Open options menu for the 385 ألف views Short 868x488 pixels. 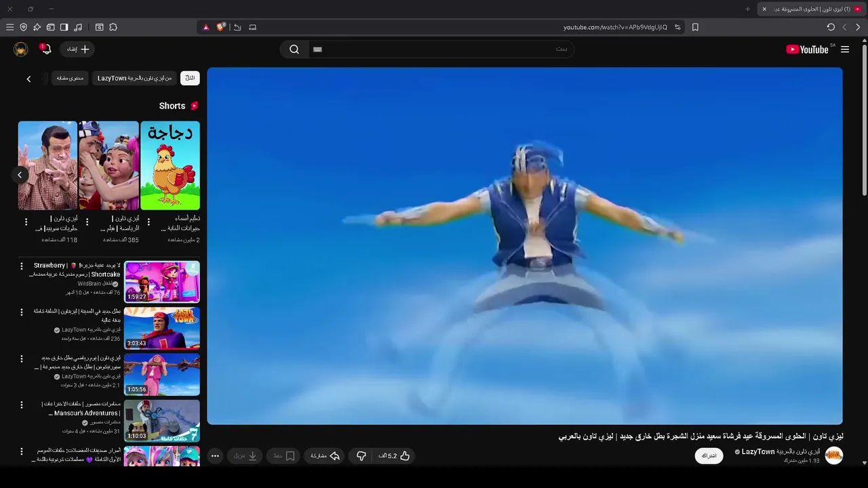click(x=87, y=222)
